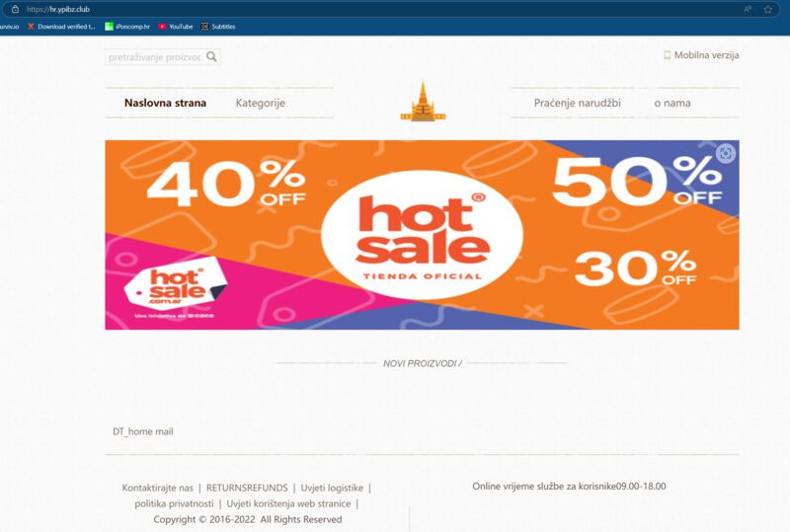This screenshot has height=532, width=790.
Task: Click the Mobilna verzija link
Action: click(x=706, y=55)
